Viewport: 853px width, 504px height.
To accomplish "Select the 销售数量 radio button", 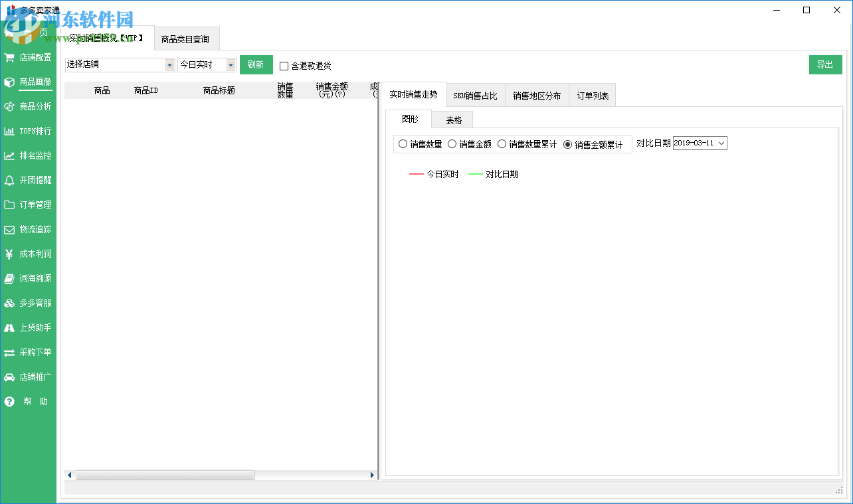I will pyautogui.click(x=403, y=143).
